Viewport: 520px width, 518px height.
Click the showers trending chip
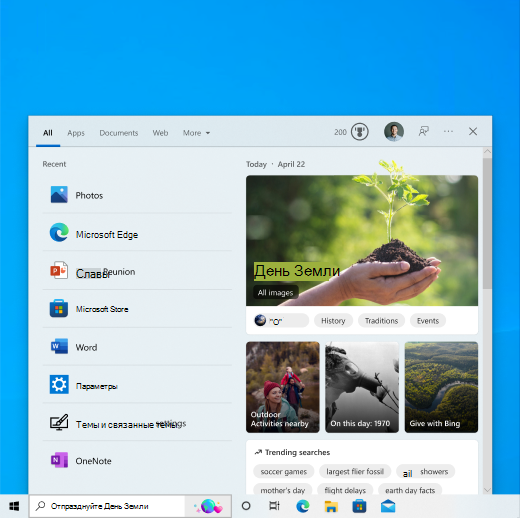click(x=425, y=471)
